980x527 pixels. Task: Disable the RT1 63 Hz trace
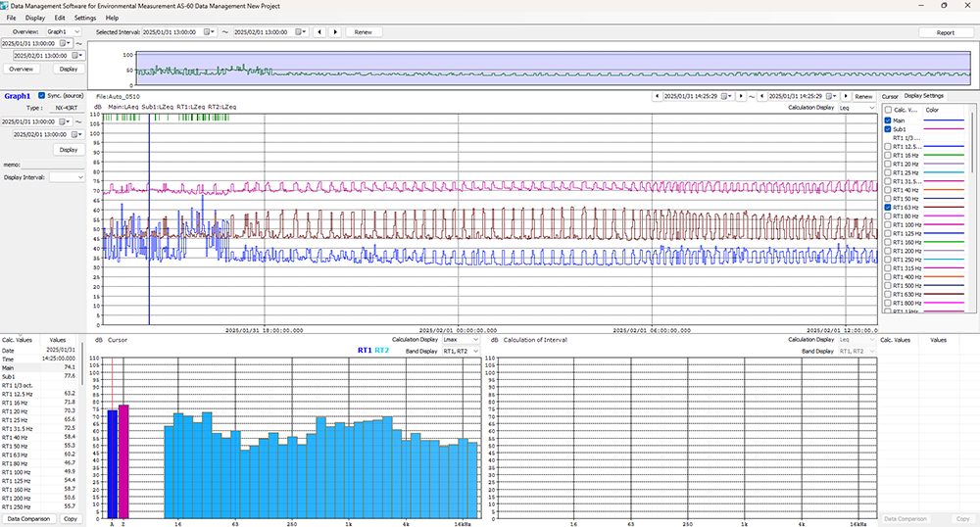888,208
